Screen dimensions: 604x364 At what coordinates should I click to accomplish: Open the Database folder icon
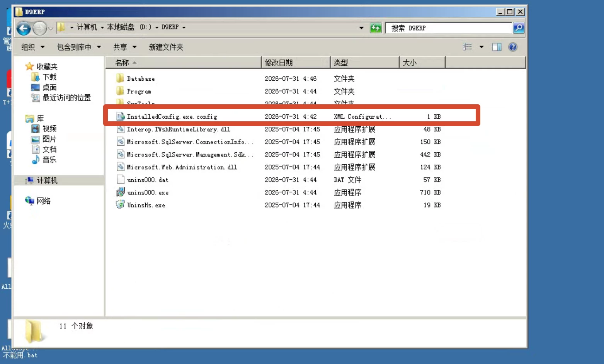120,78
